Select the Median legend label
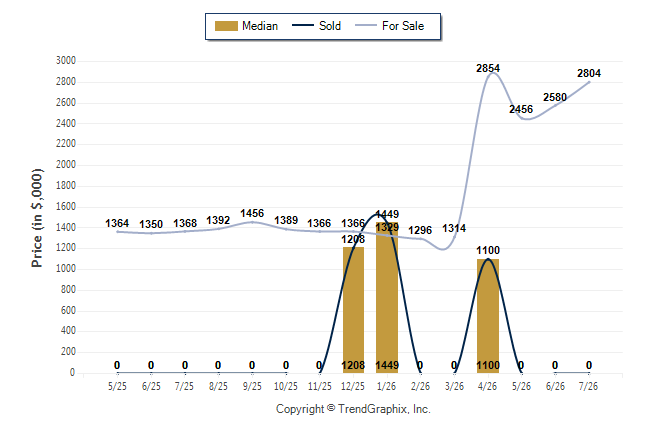The height and width of the screenshot is (434, 646). (260, 26)
